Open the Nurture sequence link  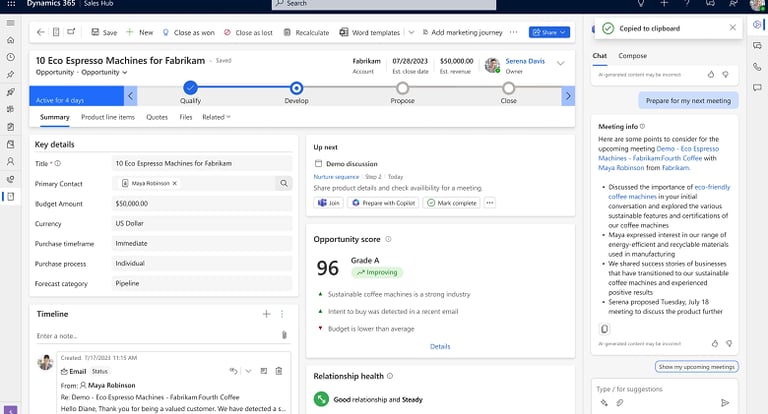click(336, 177)
